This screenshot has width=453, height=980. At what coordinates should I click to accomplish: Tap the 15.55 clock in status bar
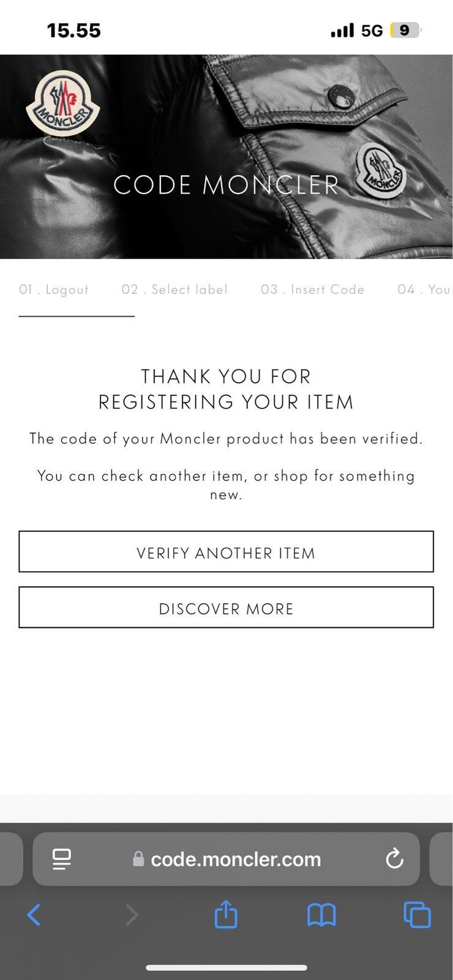click(x=73, y=31)
